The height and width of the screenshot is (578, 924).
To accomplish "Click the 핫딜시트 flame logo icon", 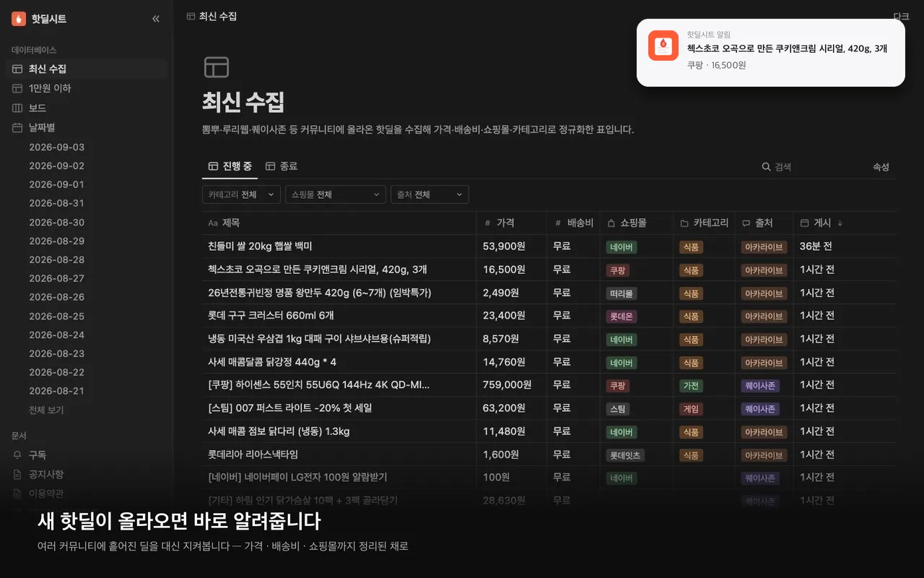I will tap(19, 19).
